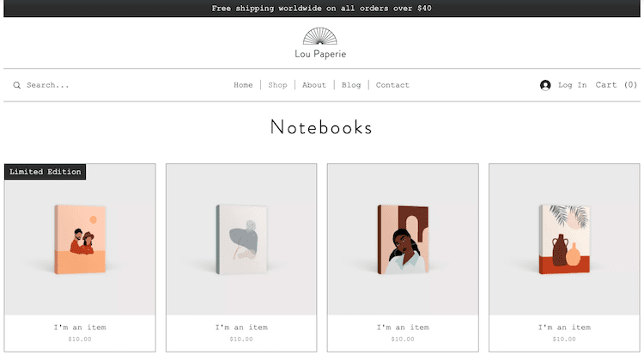
Task: Click the Lou Paperie site title
Action: [320, 54]
